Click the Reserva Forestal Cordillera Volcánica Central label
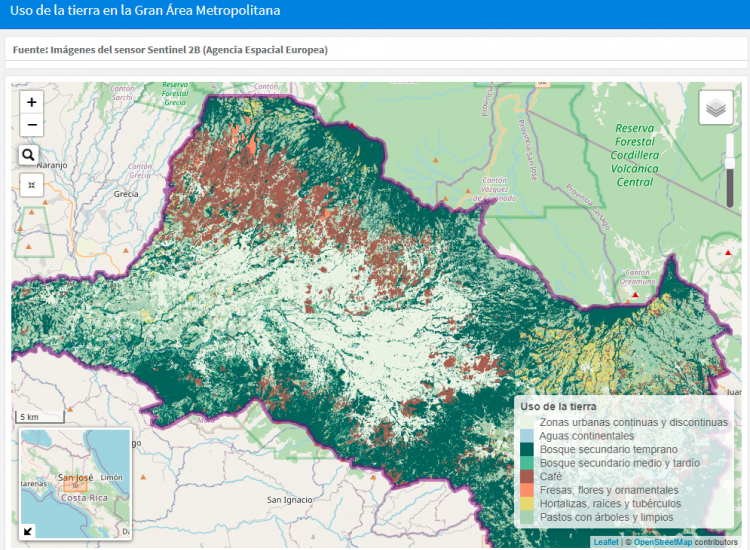750x550 pixels. click(x=635, y=155)
